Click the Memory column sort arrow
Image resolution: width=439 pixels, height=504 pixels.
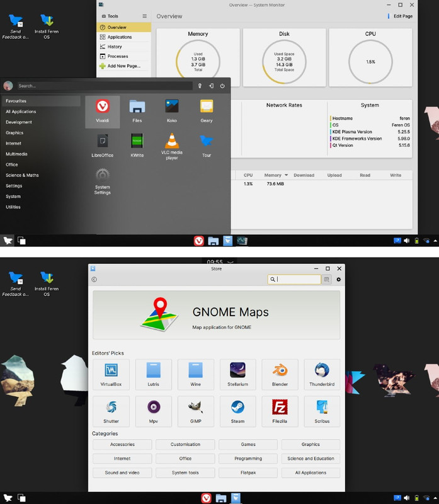[x=286, y=175]
